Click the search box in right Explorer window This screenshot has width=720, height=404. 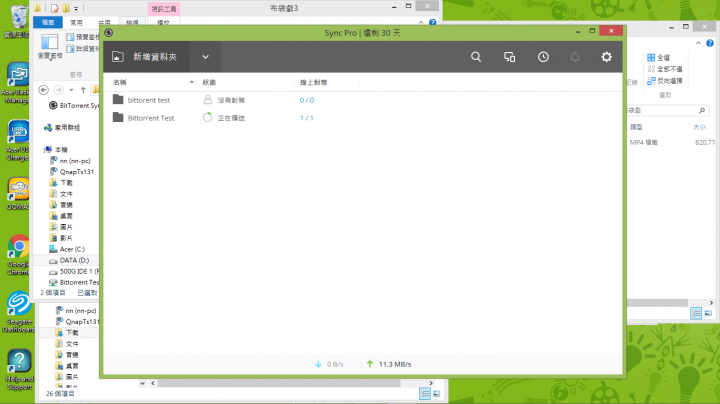[668, 110]
